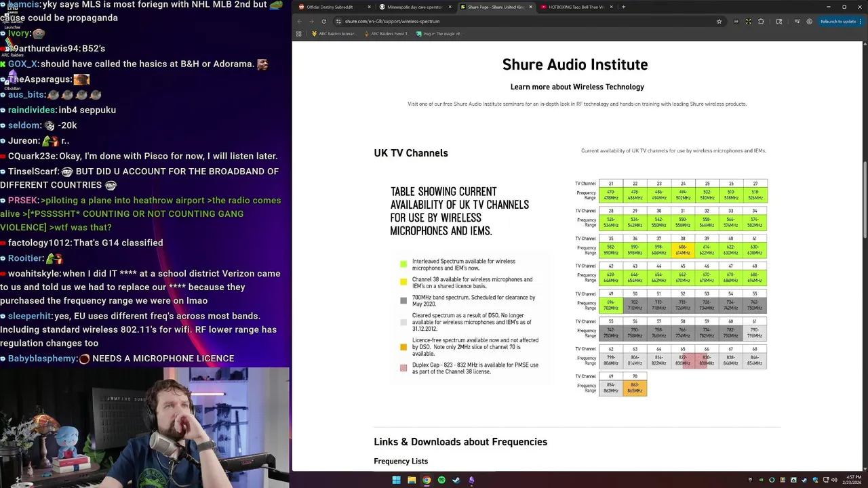Viewport: 868px width, 488px height.
Task: Open the browser extensions puzzle icon
Action: click(x=761, y=21)
